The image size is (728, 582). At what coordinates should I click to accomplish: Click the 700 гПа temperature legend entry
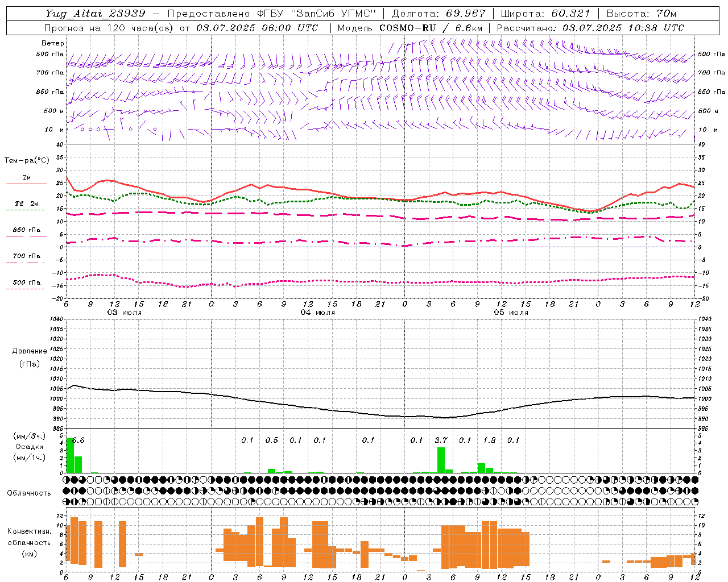[27, 256]
